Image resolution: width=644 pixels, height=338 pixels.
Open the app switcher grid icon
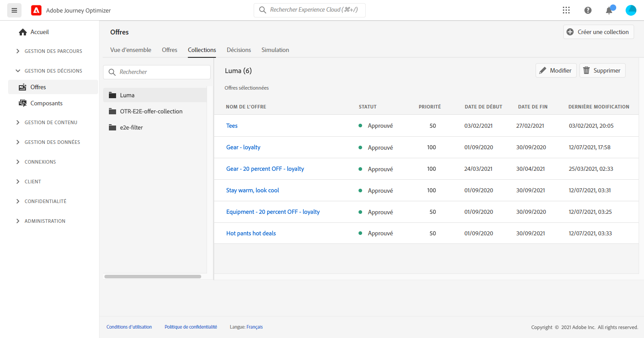tap(566, 10)
